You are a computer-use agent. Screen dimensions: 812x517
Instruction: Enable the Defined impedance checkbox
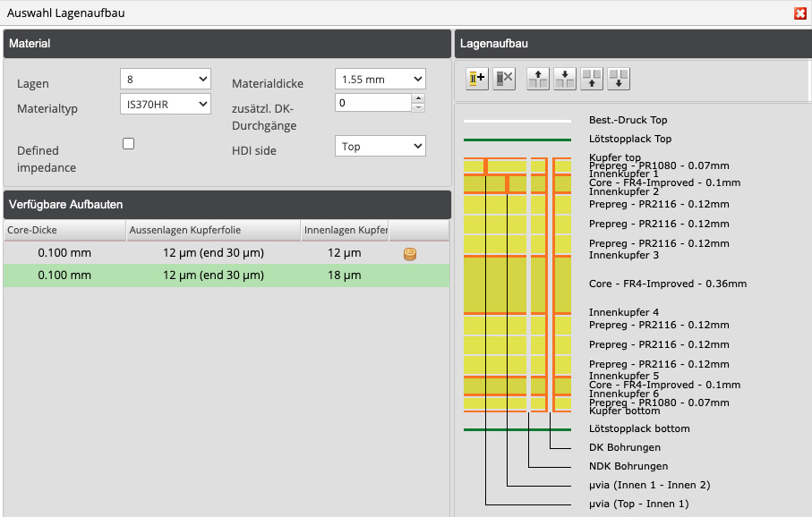[x=129, y=144]
